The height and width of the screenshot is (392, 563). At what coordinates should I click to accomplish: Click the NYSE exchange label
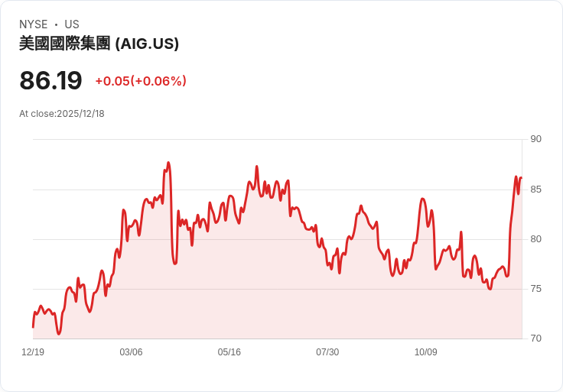pos(34,24)
